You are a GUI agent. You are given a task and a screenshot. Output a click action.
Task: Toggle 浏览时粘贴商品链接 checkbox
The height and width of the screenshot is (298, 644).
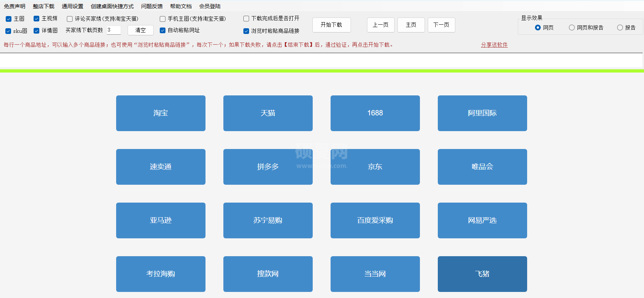click(x=246, y=31)
